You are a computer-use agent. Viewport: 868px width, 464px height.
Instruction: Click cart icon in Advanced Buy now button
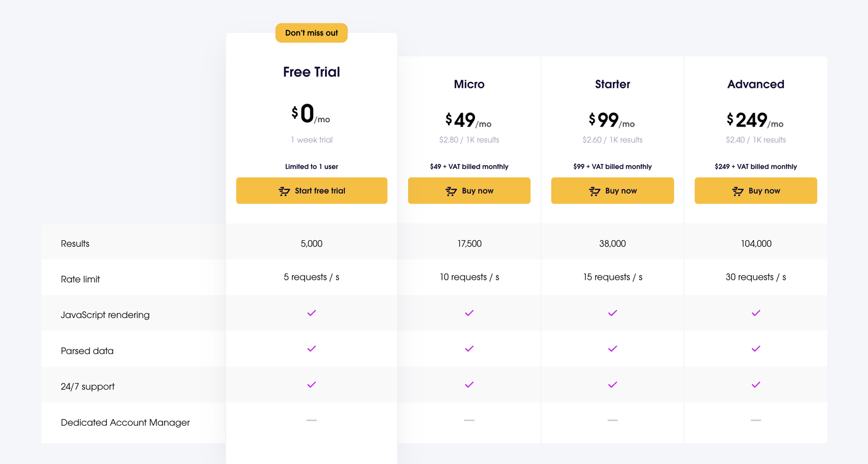(738, 191)
